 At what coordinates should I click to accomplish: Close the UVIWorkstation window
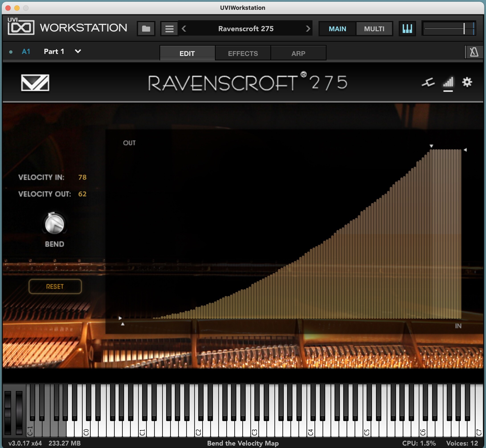coord(8,8)
